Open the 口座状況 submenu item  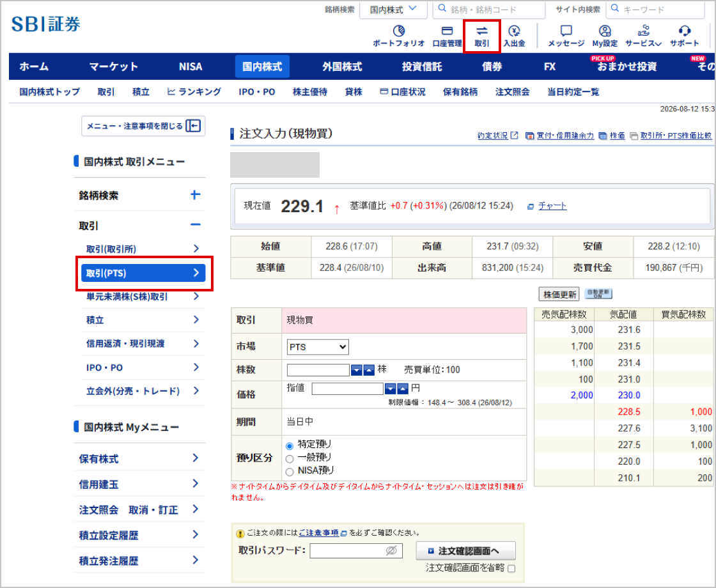[x=403, y=92]
